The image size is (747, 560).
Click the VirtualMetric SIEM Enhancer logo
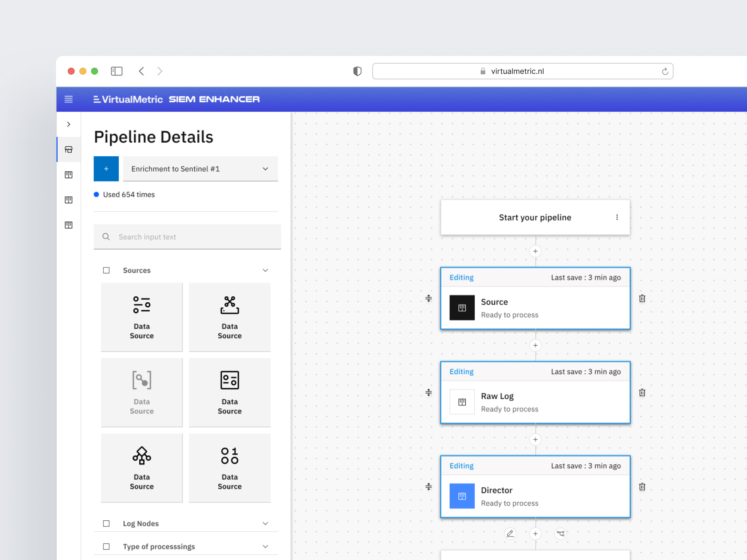177,99
